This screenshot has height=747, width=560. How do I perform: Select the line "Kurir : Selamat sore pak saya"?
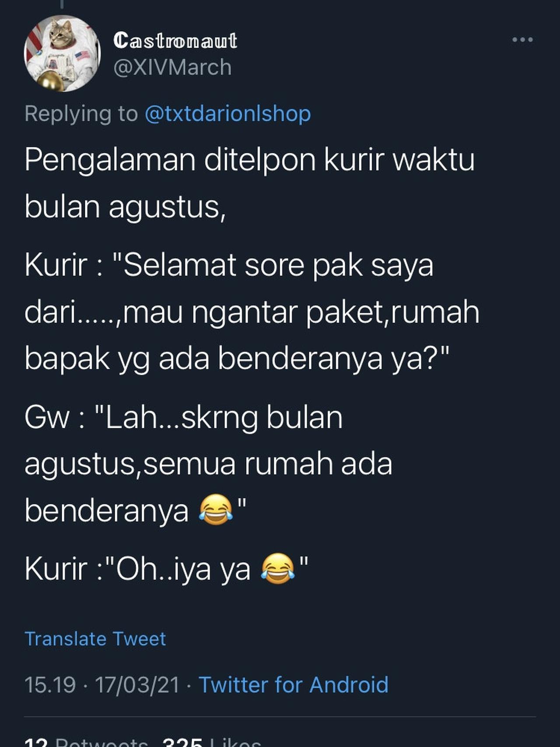[x=229, y=265]
